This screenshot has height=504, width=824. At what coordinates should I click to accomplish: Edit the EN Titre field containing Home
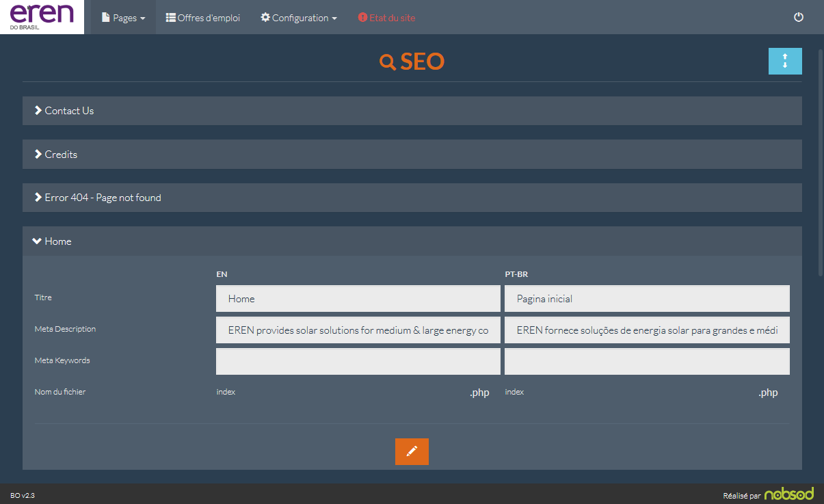358,299
